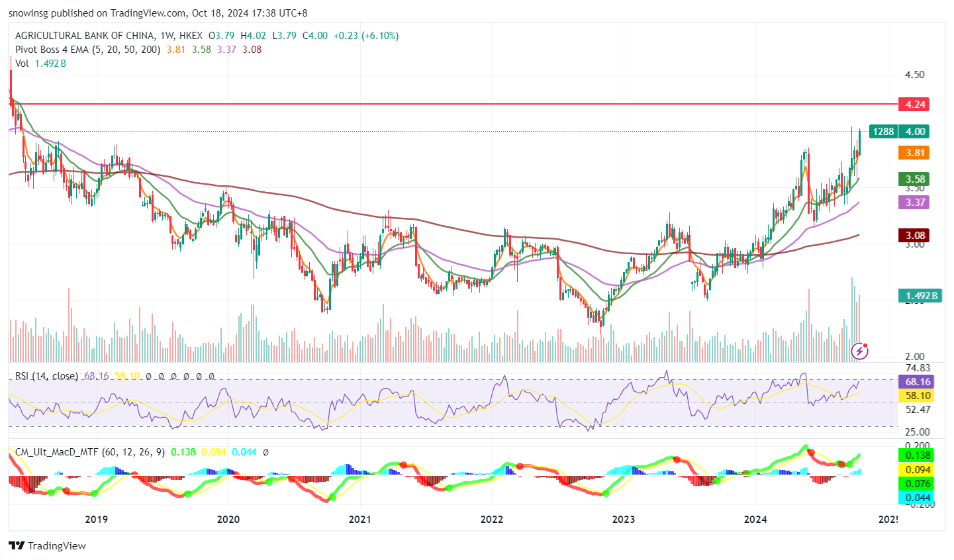This screenshot has height=560, width=954.
Task: Click the 2021 time axis label
Action: click(359, 520)
